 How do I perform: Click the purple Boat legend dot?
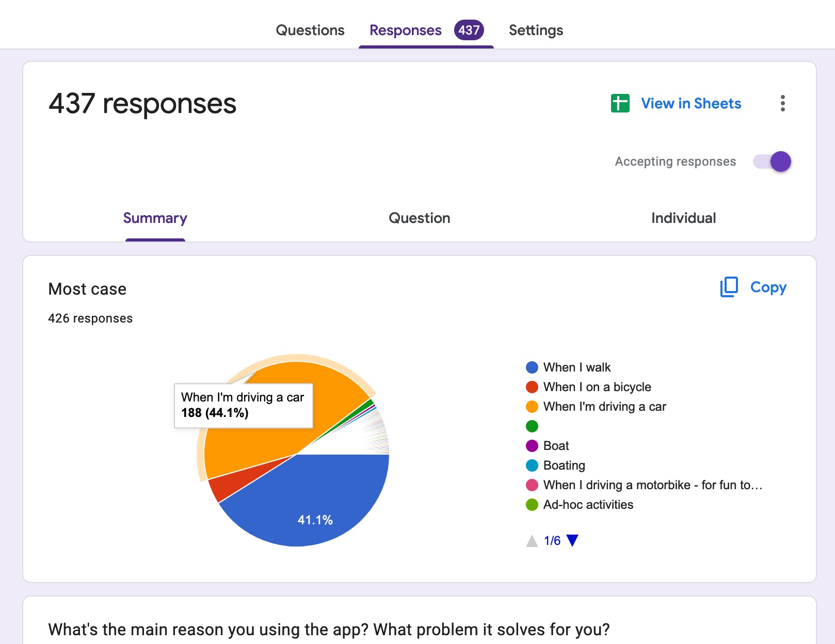532,446
